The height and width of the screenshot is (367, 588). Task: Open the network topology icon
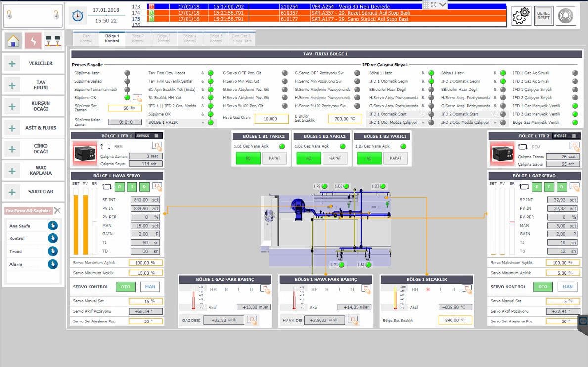[52, 41]
